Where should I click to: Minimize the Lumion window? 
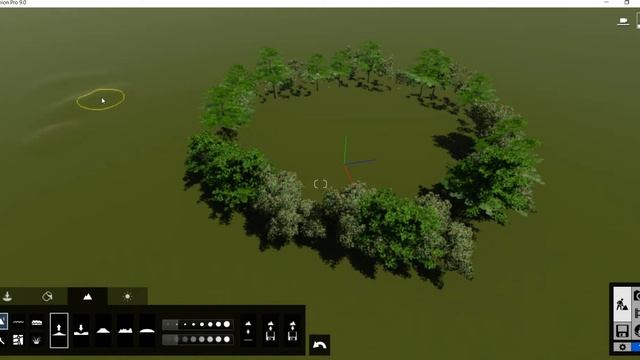(606, 2)
